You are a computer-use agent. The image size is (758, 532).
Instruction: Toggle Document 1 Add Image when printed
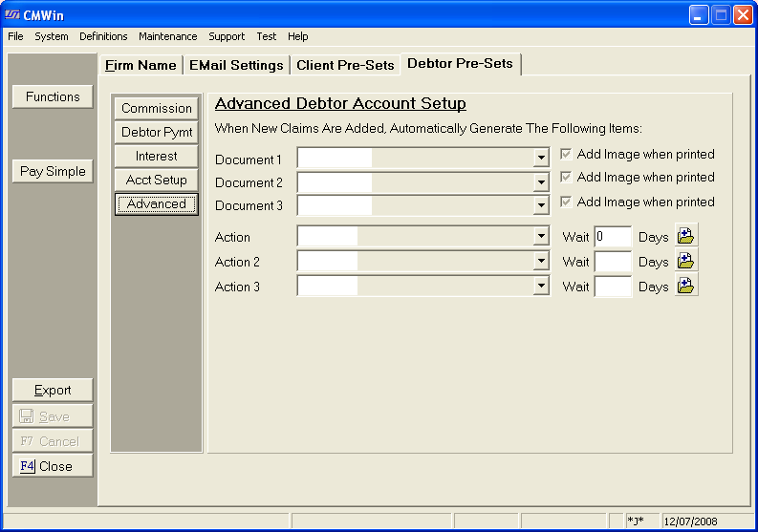(x=566, y=154)
